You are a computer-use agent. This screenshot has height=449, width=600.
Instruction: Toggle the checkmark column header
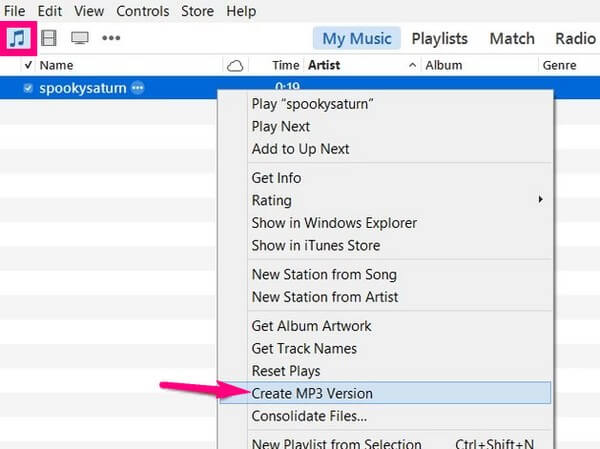click(28, 65)
